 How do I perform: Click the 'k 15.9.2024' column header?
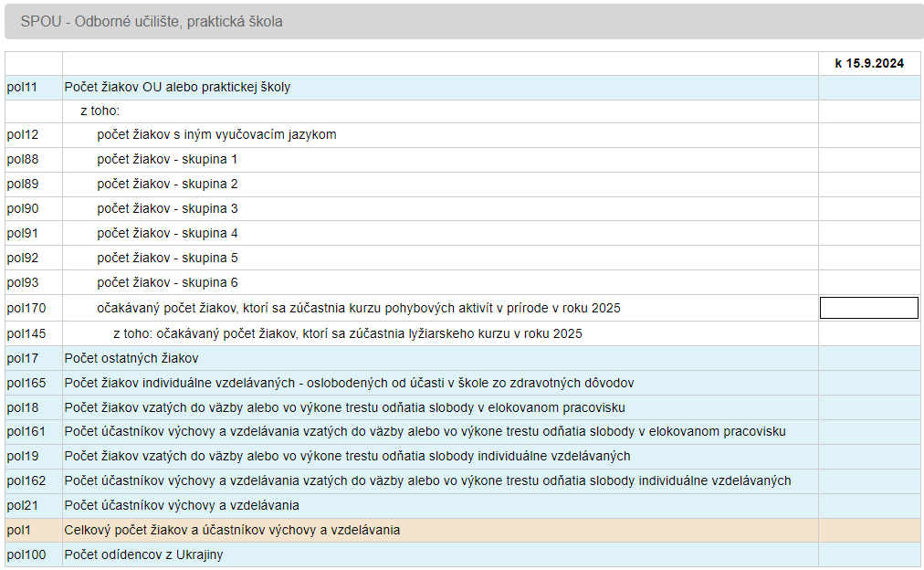tap(869, 64)
